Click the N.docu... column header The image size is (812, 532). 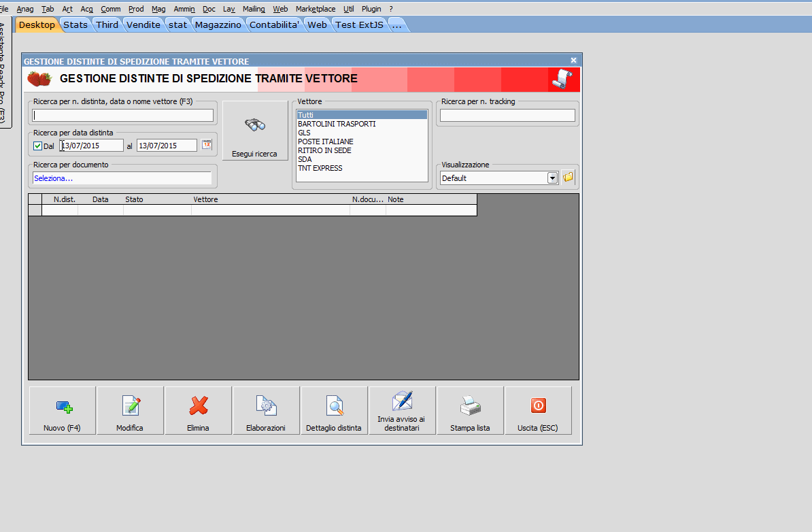[368, 199]
